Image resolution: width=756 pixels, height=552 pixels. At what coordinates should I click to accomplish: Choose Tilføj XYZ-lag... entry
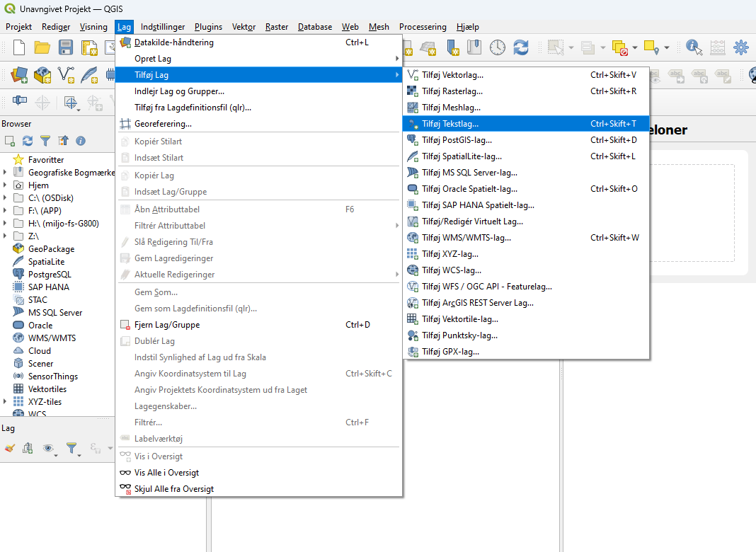(526, 254)
